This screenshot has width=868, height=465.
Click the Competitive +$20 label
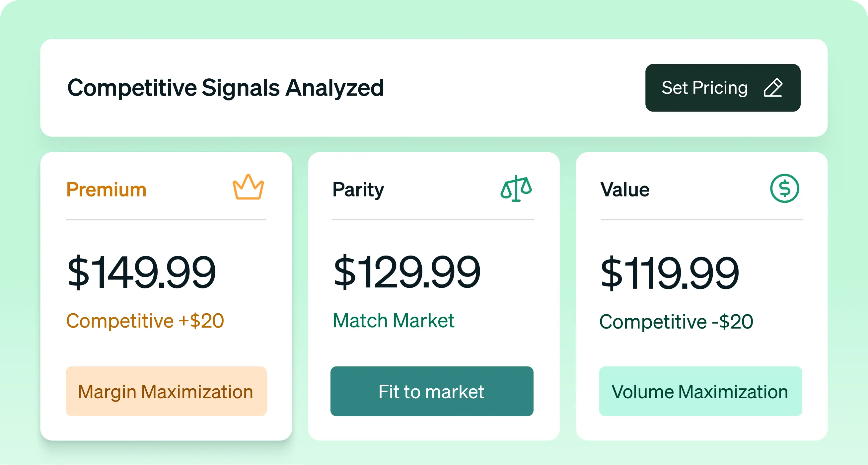click(x=145, y=320)
